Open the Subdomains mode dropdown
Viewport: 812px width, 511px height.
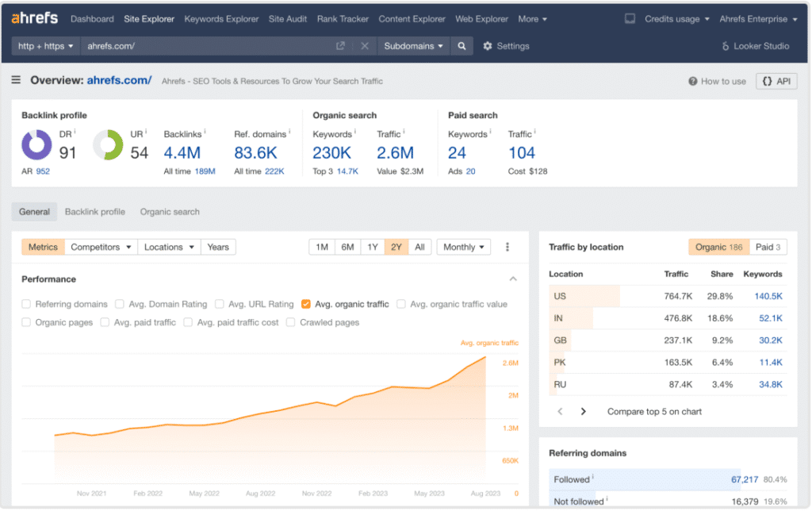click(412, 45)
